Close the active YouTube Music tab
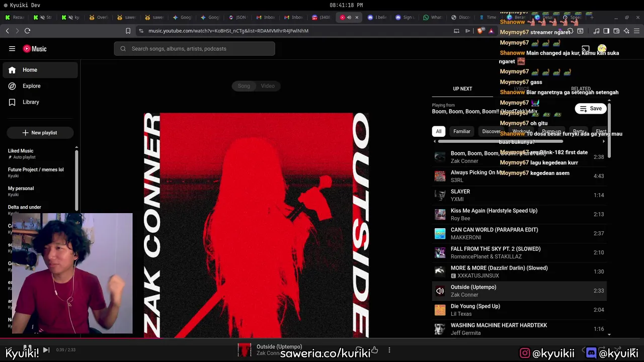 coord(357,17)
